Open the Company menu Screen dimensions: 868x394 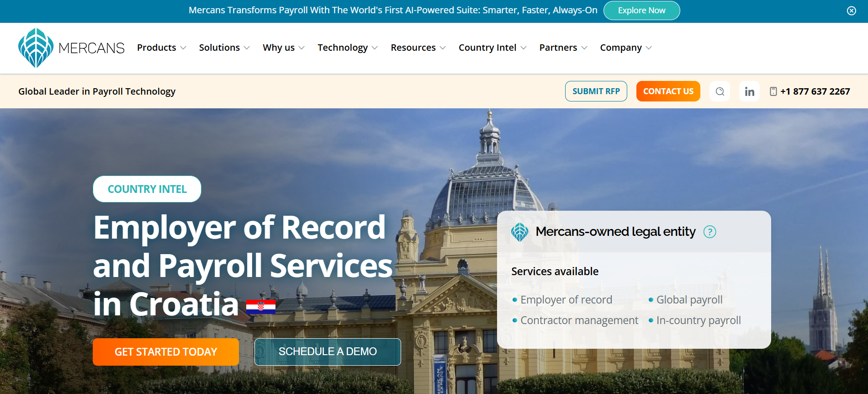coord(621,48)
